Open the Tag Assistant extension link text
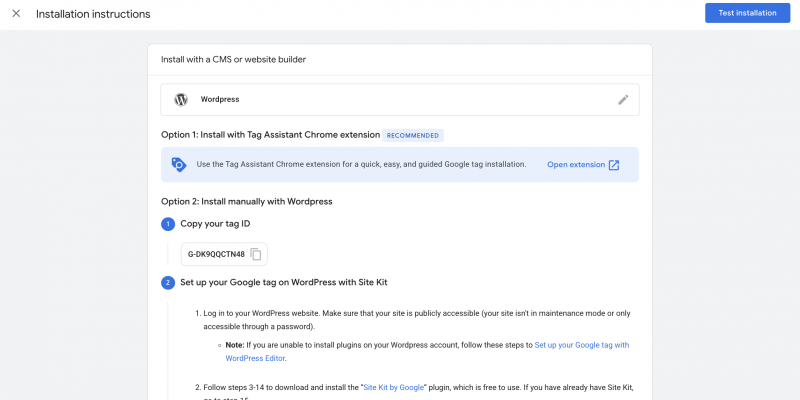 pos(575,165)
